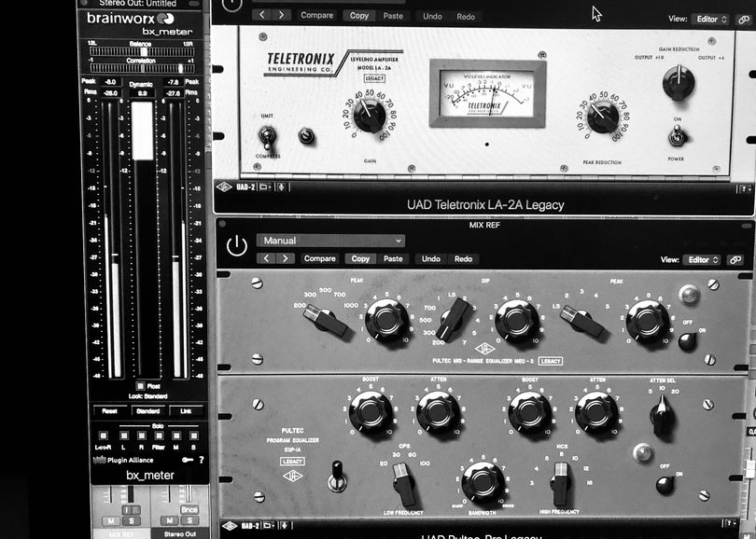The width and height of the screenshot is (756, 539).
Task: Click Copy in the Pultec window
Action: click(x=360, y=258)
